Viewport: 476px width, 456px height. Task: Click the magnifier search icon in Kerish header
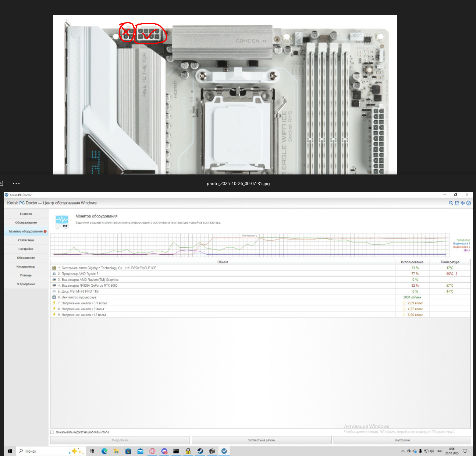[x=451, y=203]
